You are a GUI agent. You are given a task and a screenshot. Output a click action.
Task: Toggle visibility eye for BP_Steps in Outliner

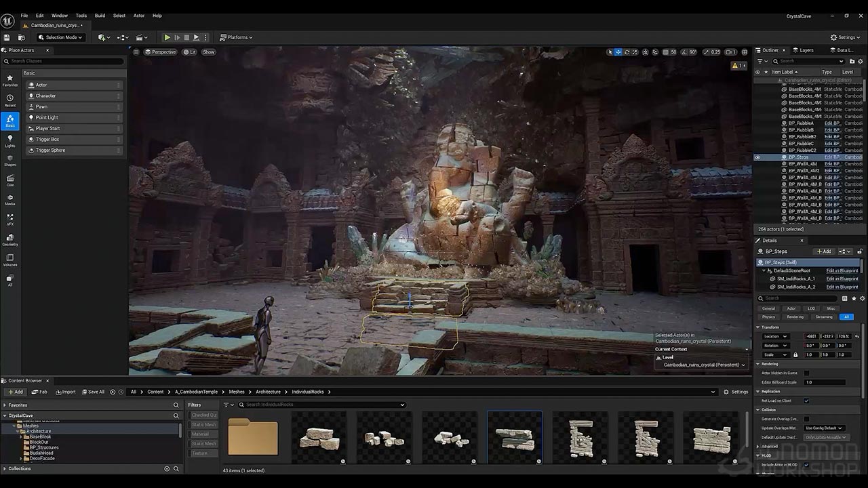[x=758, y=157]
